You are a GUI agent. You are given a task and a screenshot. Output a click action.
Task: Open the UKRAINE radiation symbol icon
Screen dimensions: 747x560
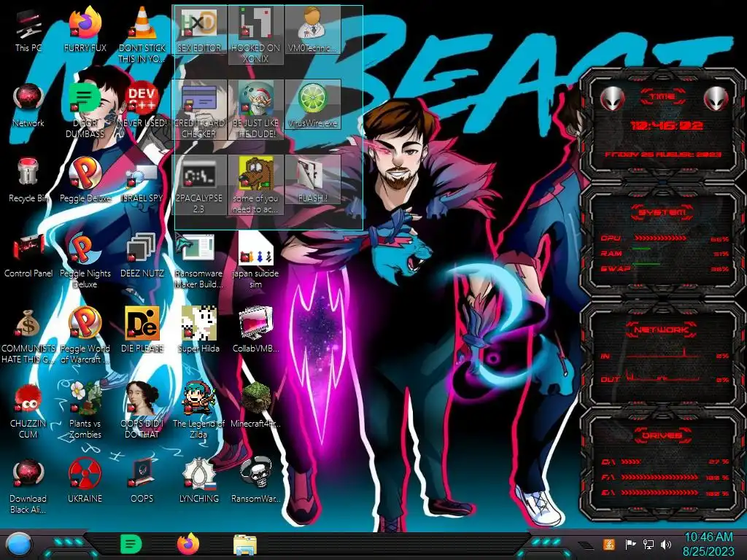tap(85, 481)
